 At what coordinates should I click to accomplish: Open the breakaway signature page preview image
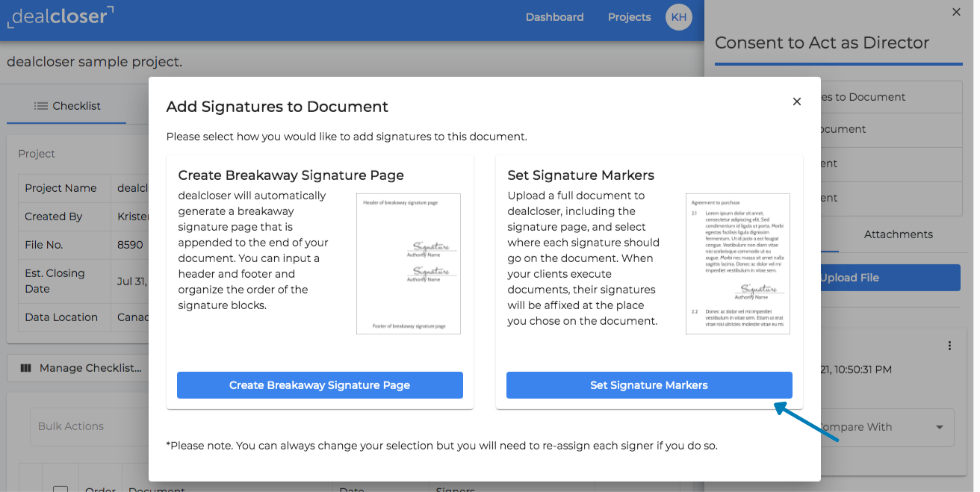pyautogui.click(x=409, y=264)
